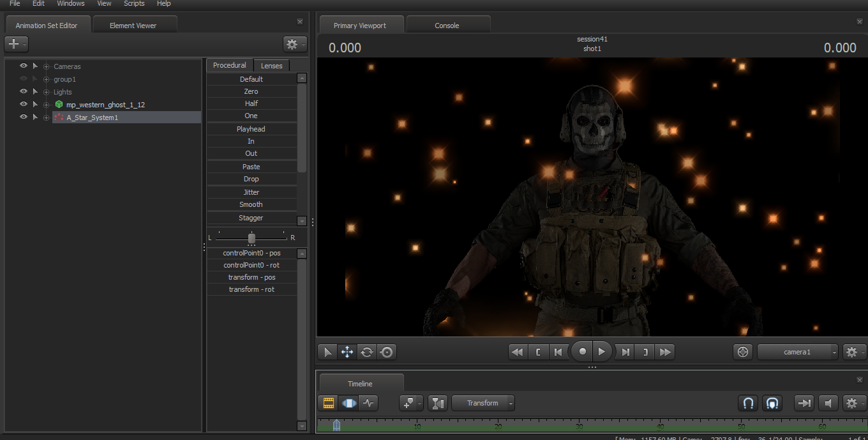
Task: Open the File menu
Action: click(x=15, y=3)
